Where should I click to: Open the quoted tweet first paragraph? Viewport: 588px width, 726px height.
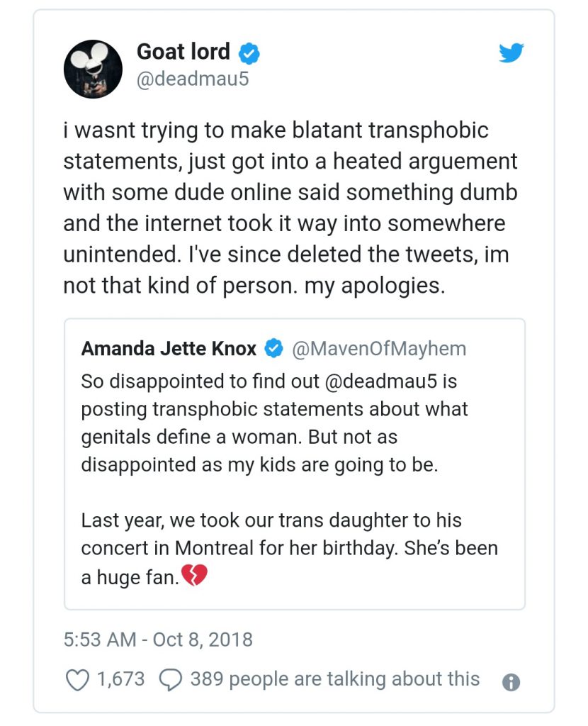pyautogui.click(x=274, y=423)
